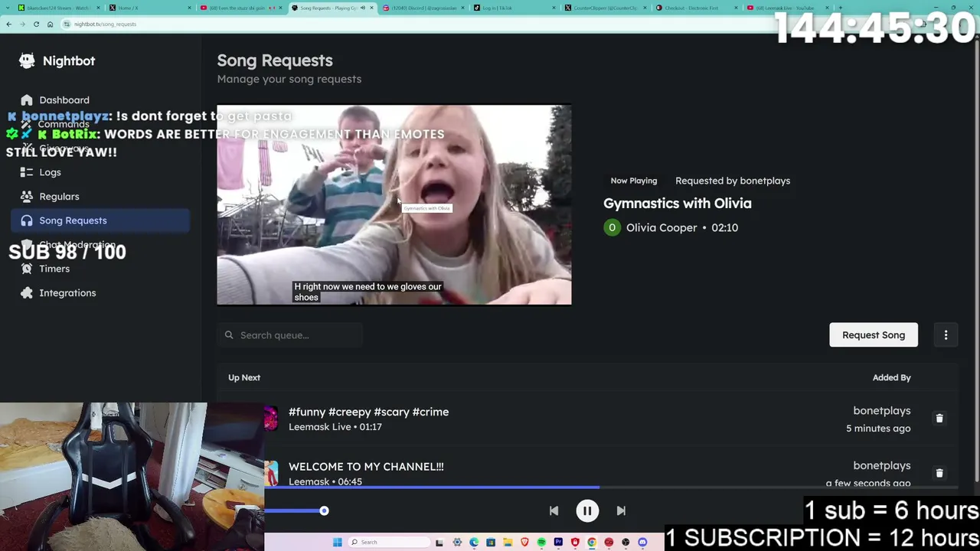Viewport: 980px width, 551px height.
Task: Open the red shield app on taskbar
Action: [x=575, y=543]
